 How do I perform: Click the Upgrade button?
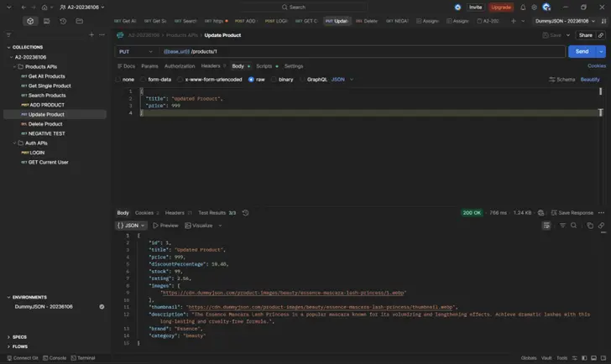coord(501,7)
